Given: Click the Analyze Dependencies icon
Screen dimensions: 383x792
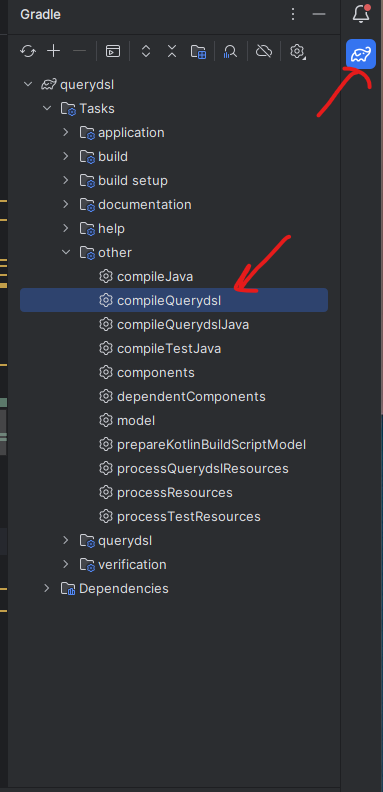Looking at the screenshot, I should click(230, 51).
